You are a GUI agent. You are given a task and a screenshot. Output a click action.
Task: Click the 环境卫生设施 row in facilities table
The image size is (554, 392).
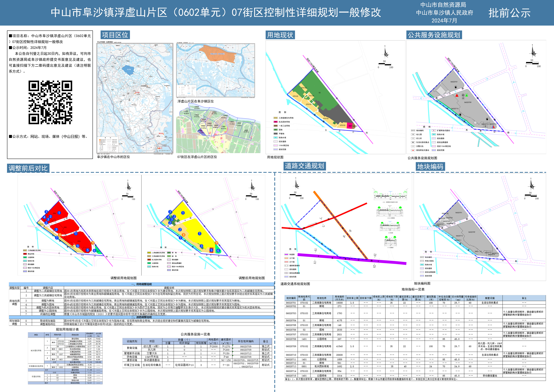coord(132,365)
